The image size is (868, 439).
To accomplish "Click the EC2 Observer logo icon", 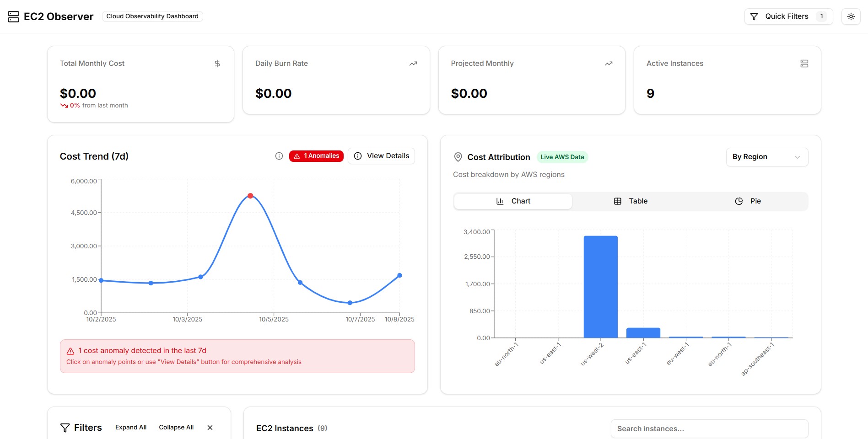I will pos(12,16).
